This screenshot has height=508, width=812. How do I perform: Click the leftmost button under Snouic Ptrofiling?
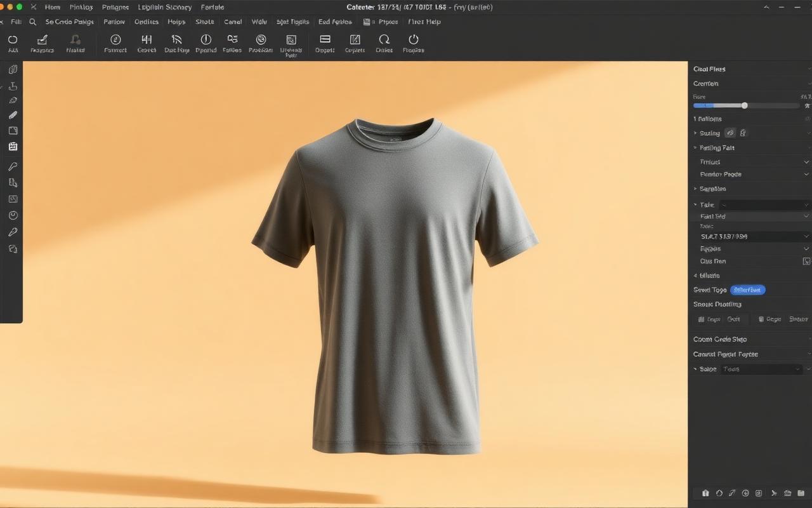coord(709,319)
